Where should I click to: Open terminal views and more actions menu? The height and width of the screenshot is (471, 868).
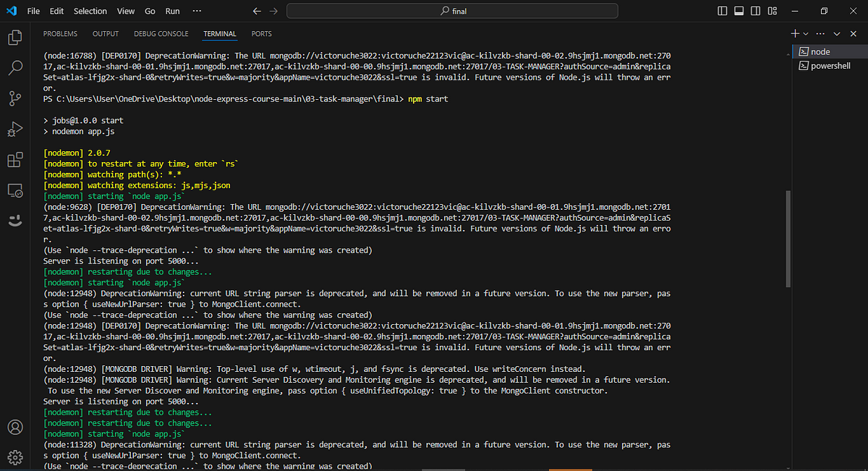click(x=820, y=33)
